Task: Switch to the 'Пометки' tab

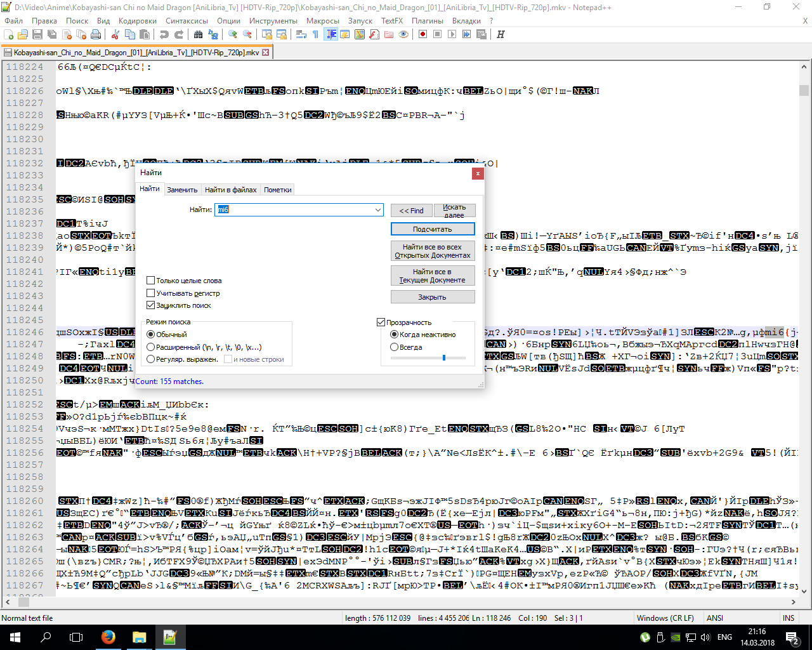Action: tap(278, 190)
